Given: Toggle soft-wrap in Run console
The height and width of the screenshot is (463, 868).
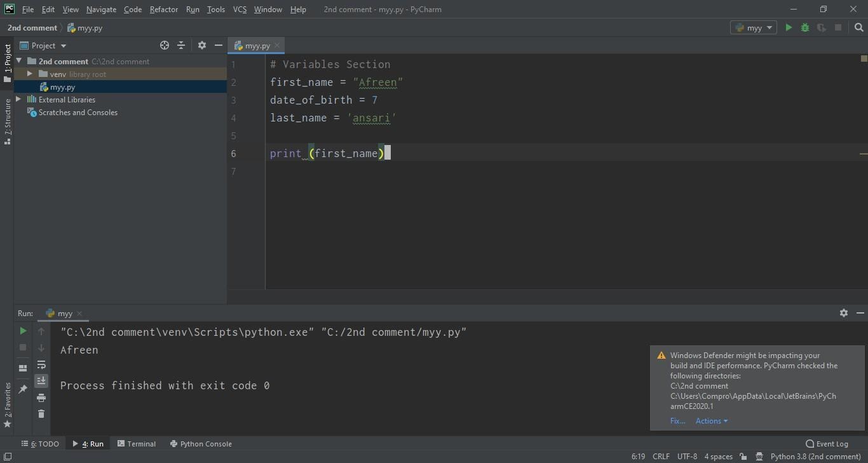Looking at the screenshot, I should tap(41, 364).
